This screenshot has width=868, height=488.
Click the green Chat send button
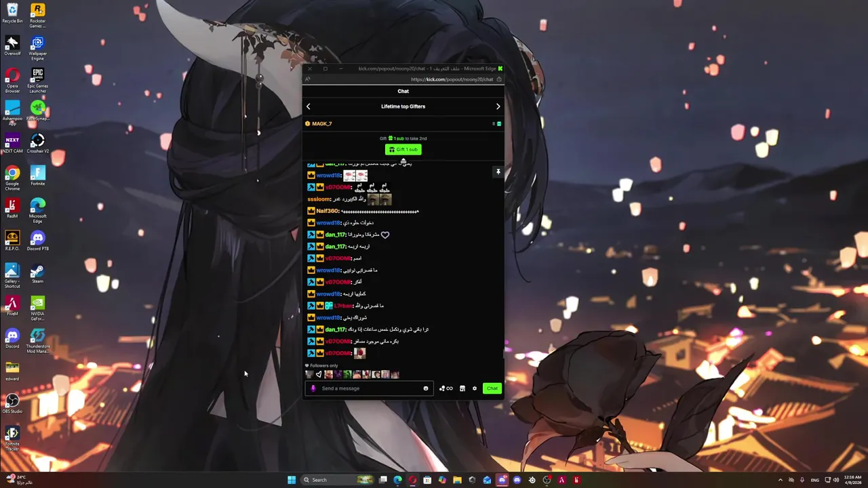coord(492,388)
